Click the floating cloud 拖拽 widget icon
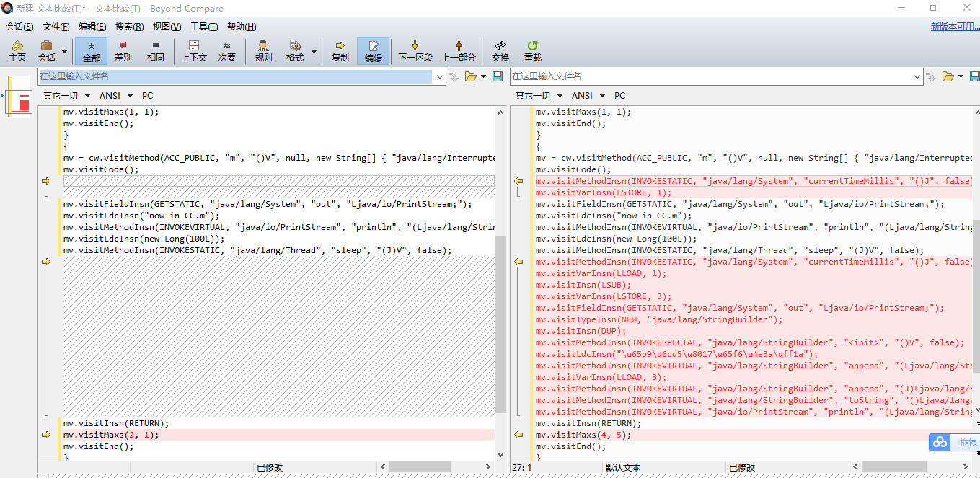 940,442
